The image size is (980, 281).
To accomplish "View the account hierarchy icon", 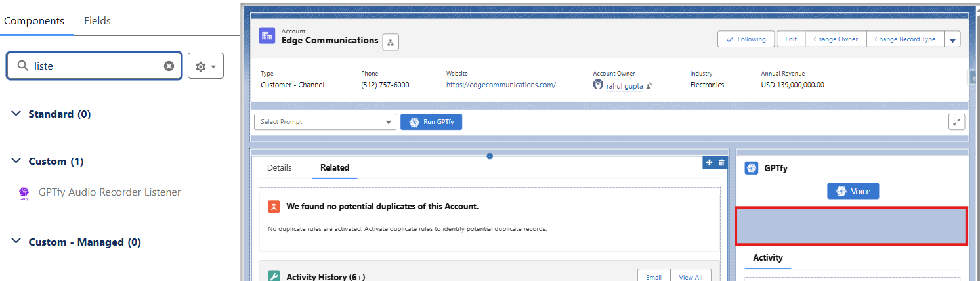I will [x=391, y=42].
